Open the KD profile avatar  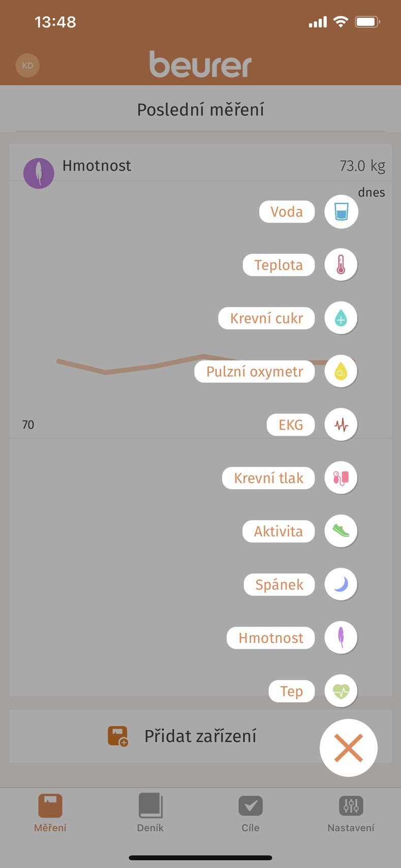pos(27,66)
